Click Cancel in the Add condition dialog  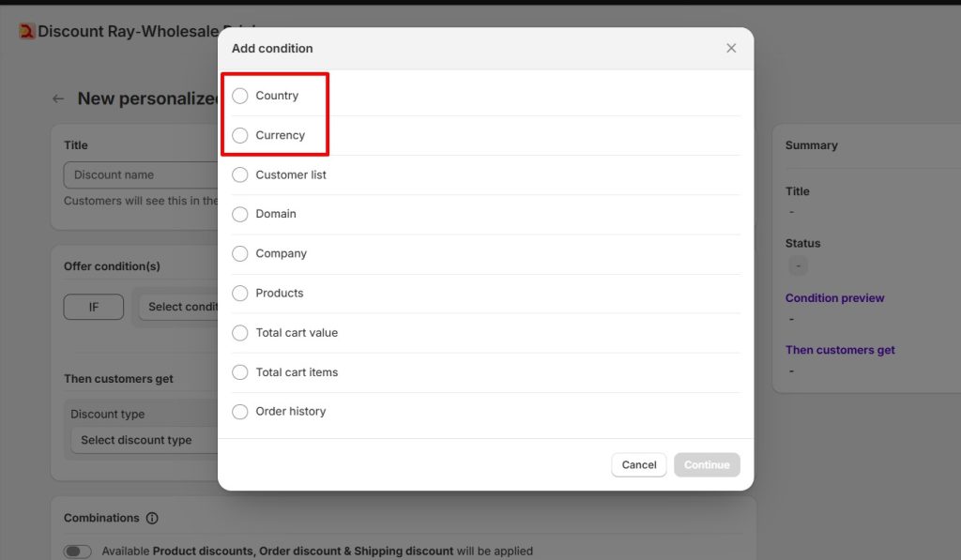(639, 464)
